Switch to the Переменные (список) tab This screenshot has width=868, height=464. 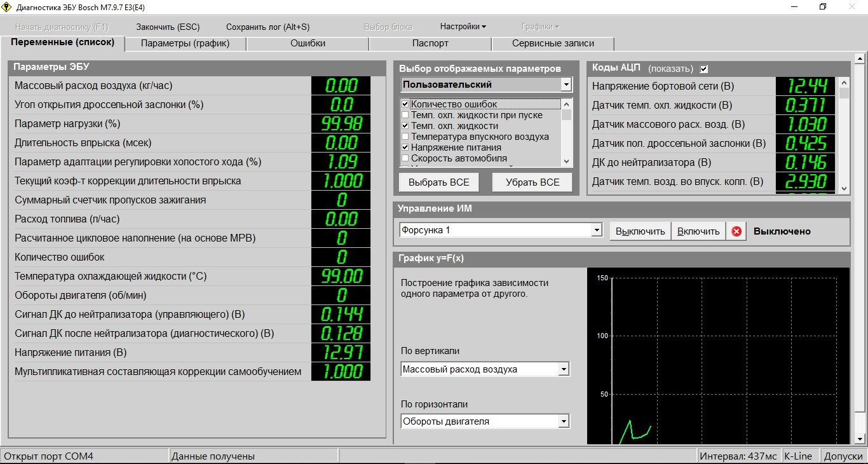tap(62, 43)
